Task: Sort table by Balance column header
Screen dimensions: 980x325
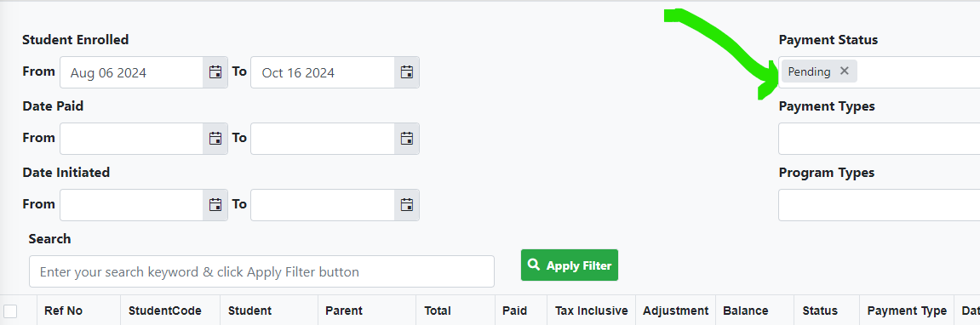Action: (x=746, y=311)
